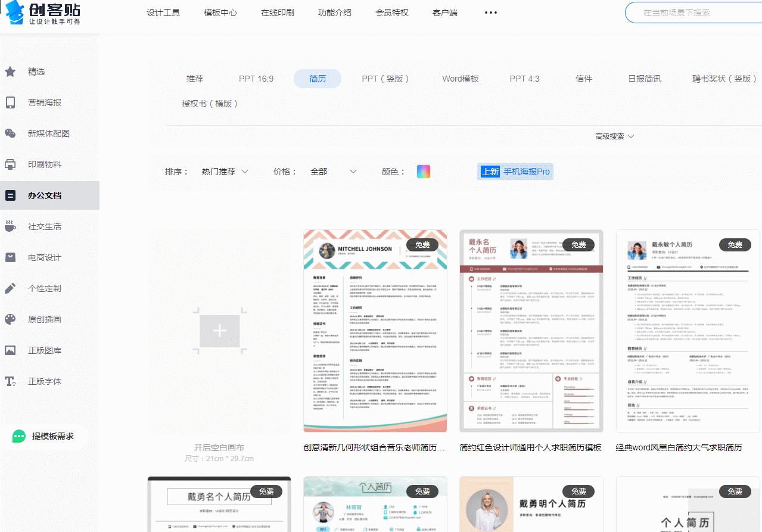Expand the 高级搜索 chevron

[x=631, y=136]
